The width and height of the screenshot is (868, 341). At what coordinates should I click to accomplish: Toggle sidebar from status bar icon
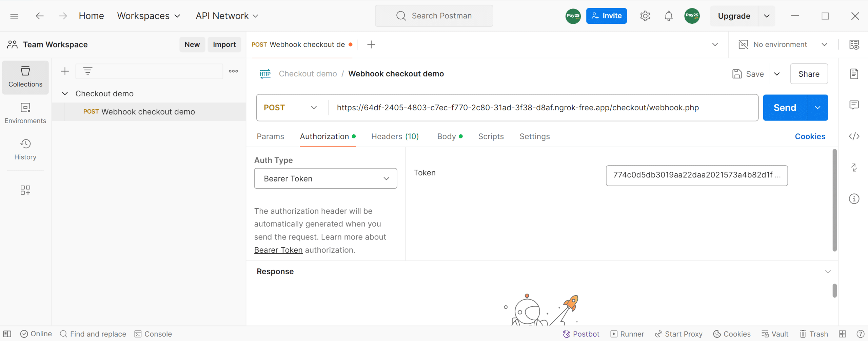click(7, 334)
